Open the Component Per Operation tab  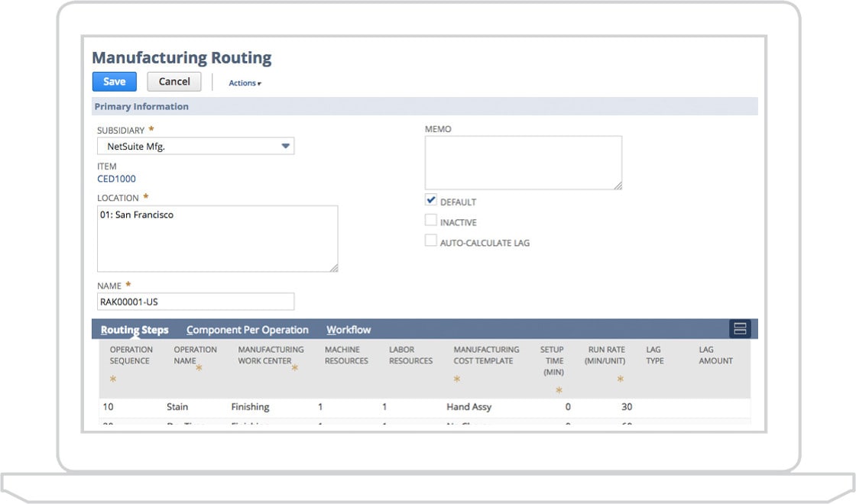pos(248,330)
